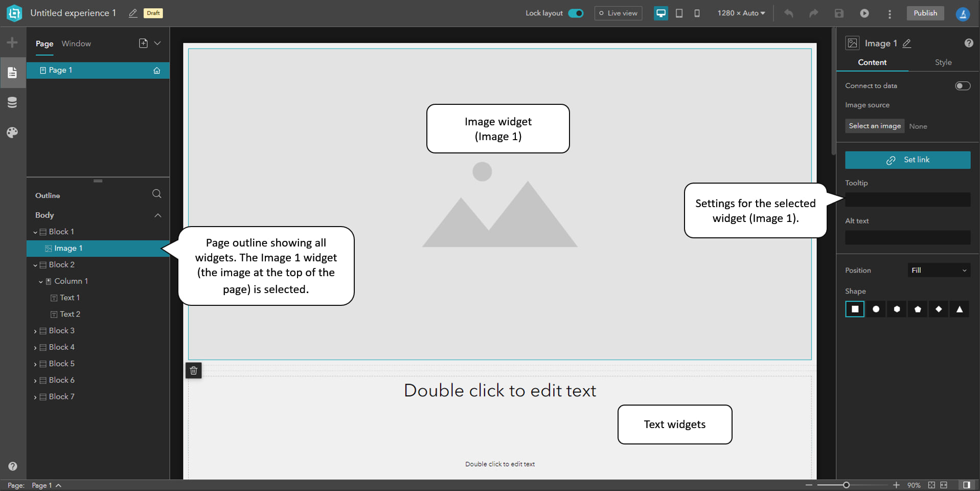Toggle the Lock layout switch
The width and height of the screenshot is (980, 491).
coord(576,13)
